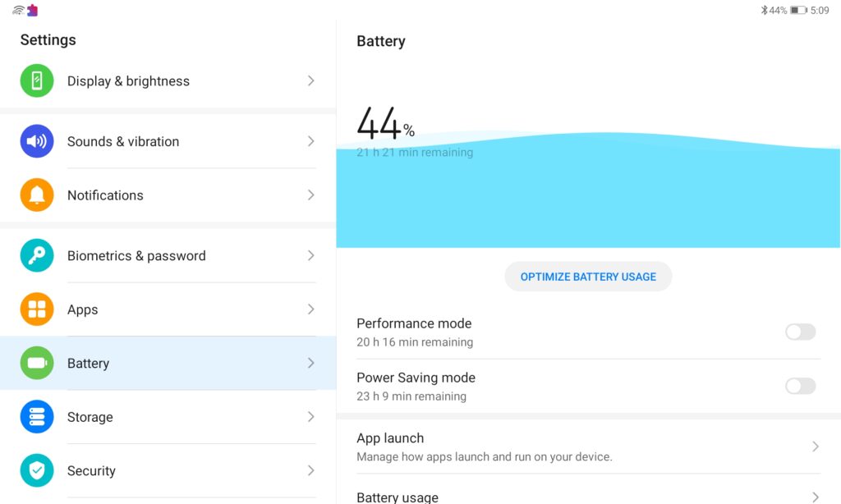Click the blue Sounds & vibration speaker icon
Viewport: 841px width, 504px height.
pyautogui.click(x=37, y=141)
